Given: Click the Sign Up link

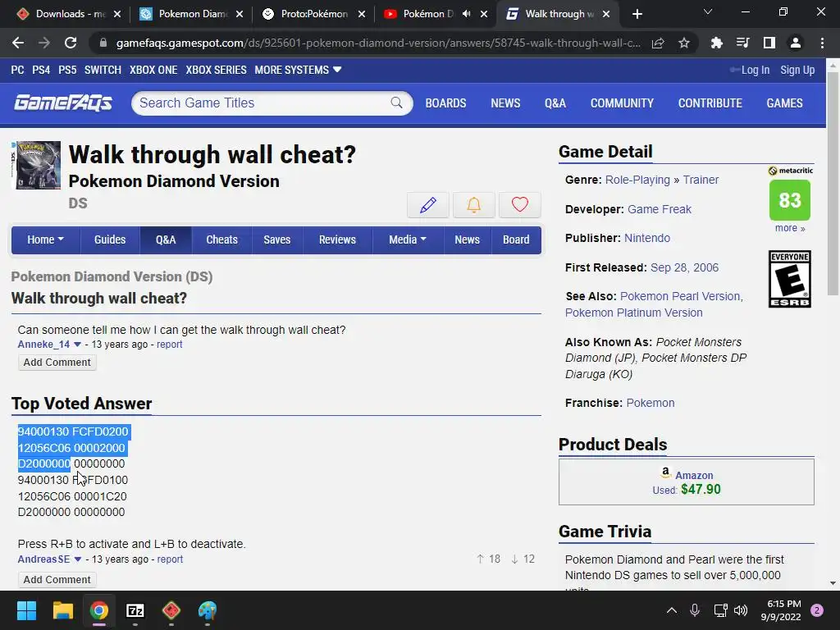Looking at the screenshot, I should (797, 70).
